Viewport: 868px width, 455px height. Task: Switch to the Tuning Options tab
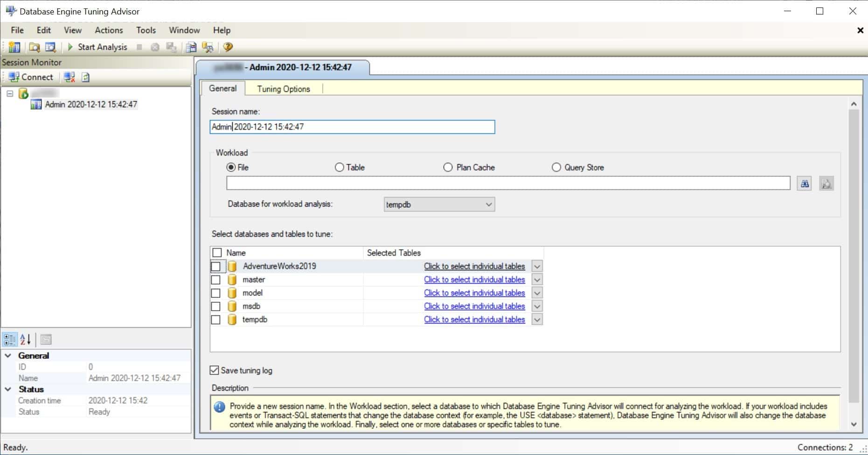pos(284,89)
